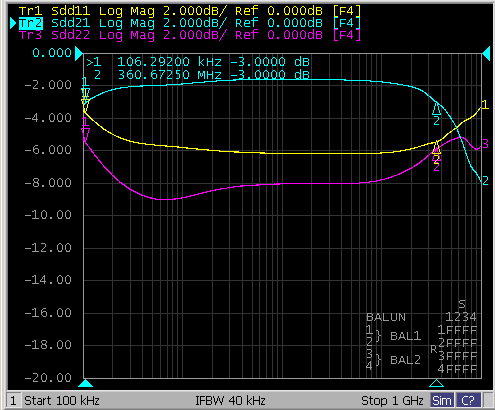Click the 0.000 reference scale value
Screen dimensions: 495x410
(x=52, y=53)
